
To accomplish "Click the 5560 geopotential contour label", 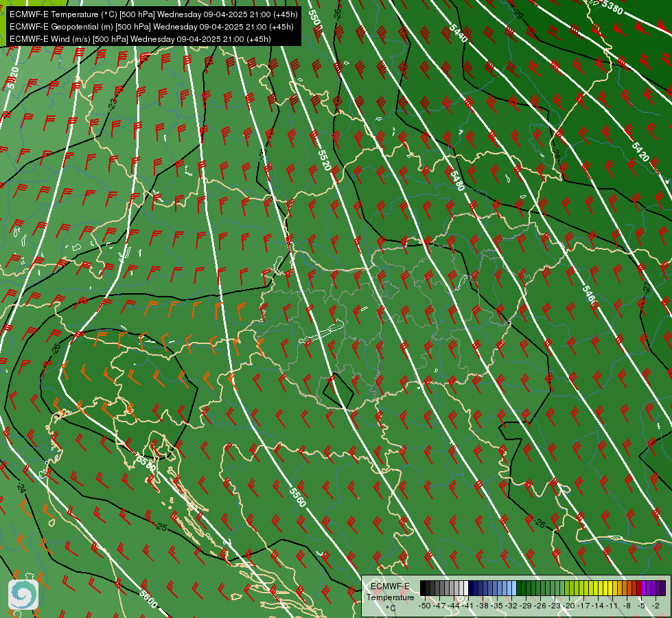I will coord(298,497).
